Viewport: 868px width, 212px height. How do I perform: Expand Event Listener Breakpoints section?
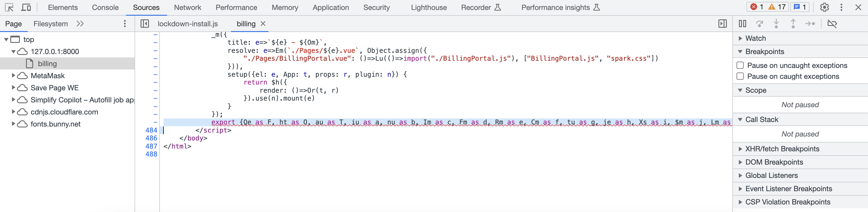pyautogui.click(x=740, y=189)
